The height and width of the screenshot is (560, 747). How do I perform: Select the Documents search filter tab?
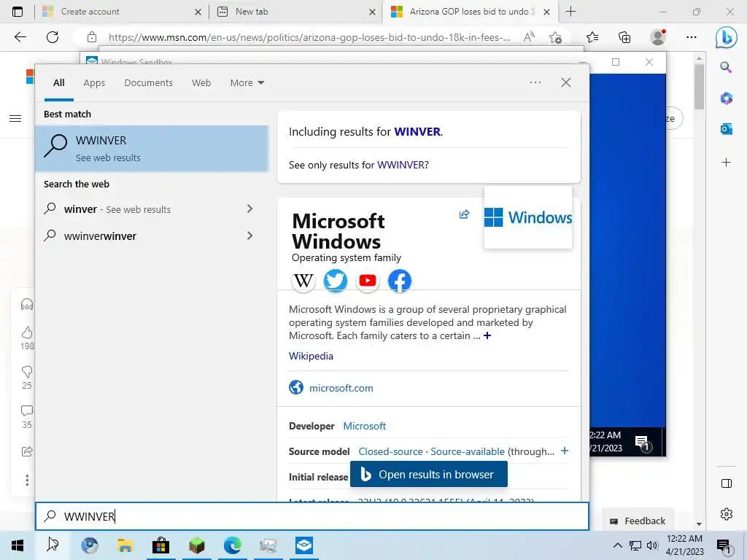click(148, 83)
